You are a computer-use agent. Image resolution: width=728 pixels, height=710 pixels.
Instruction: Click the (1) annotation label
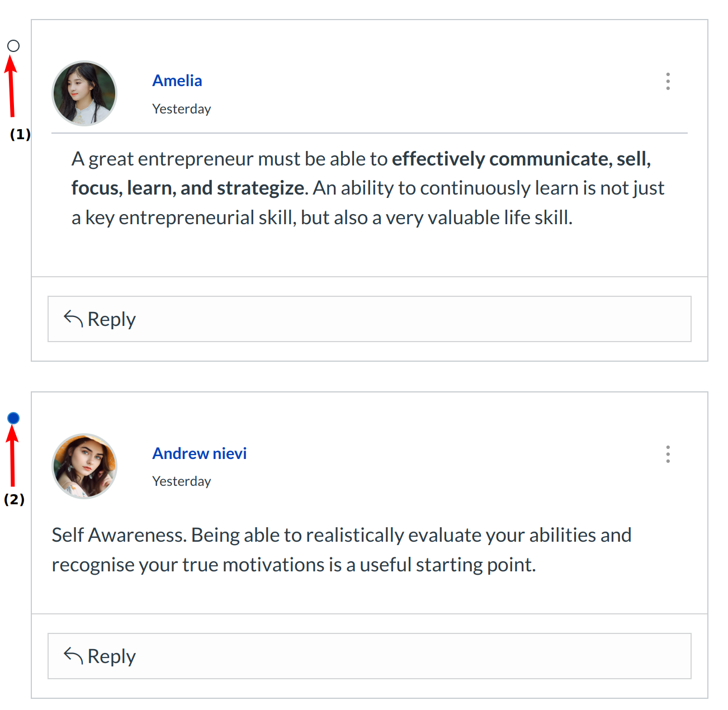click(20, 134)
